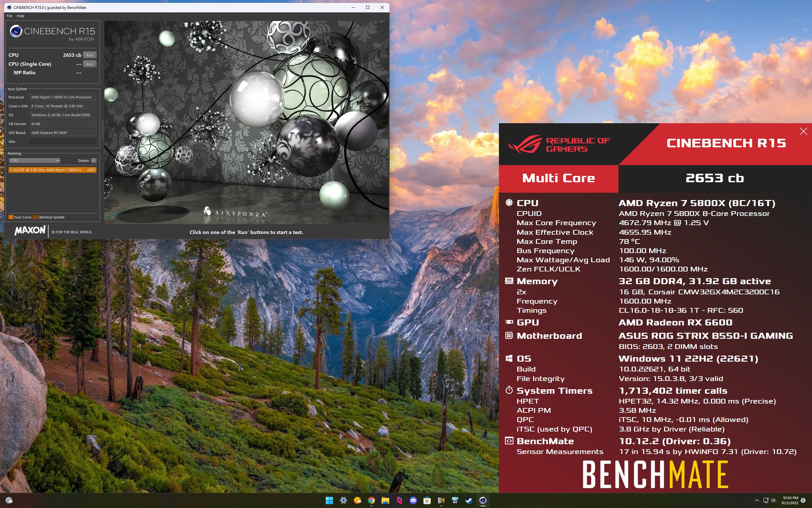Viewport: 812px width, 508px height.
Task: Click the Processor field in Your System
Action: coord(63,97)
